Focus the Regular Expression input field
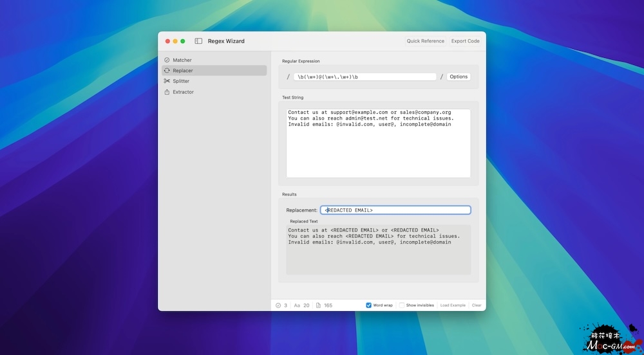The image size is (644, 355). pyautogui.click(x=365, y=77)
